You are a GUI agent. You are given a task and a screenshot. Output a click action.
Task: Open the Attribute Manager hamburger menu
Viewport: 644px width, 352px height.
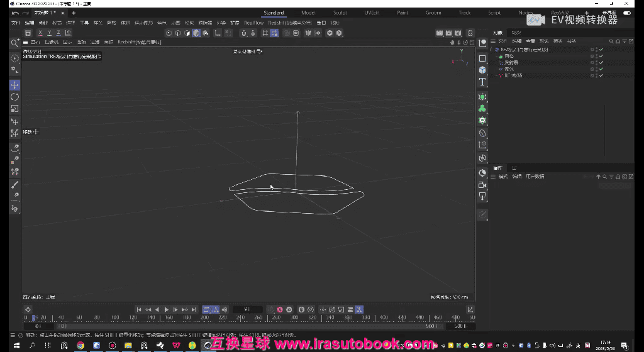click(493, 177)
